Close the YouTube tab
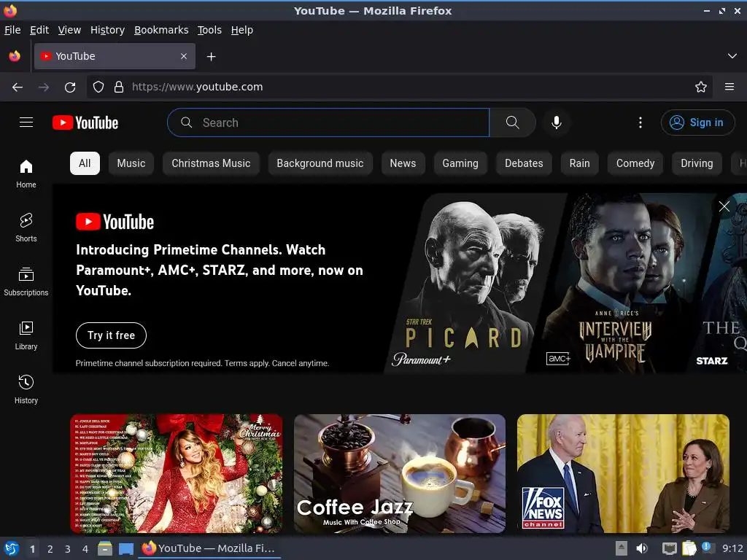Viewport: 747px width, 560px height. pos(184,56)
